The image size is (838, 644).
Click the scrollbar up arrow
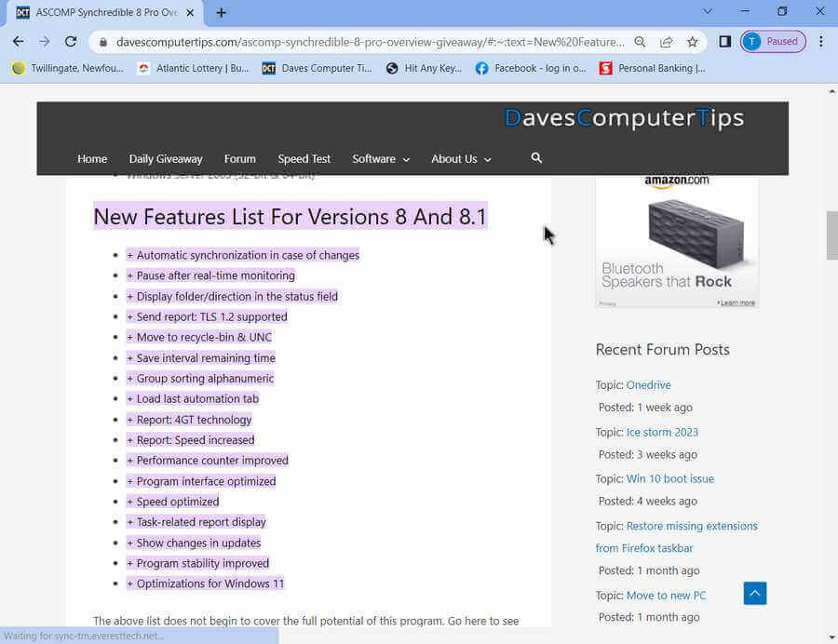pos(831,92)
